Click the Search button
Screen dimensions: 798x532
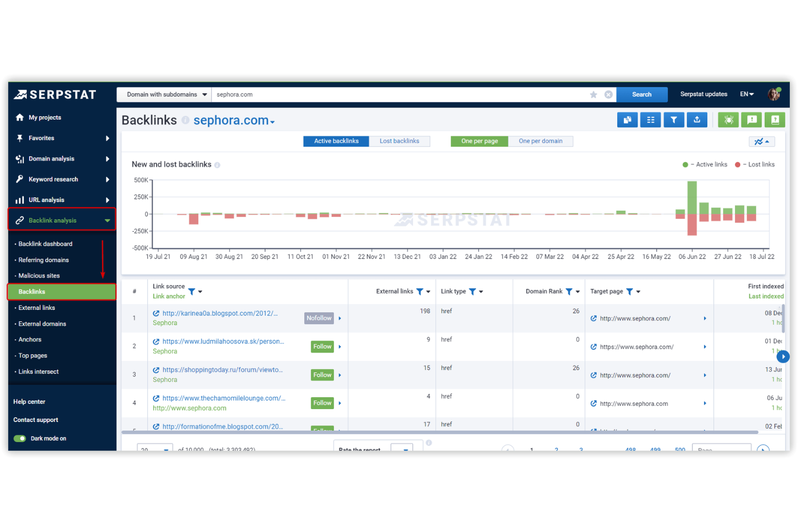[x=642, y=94]
